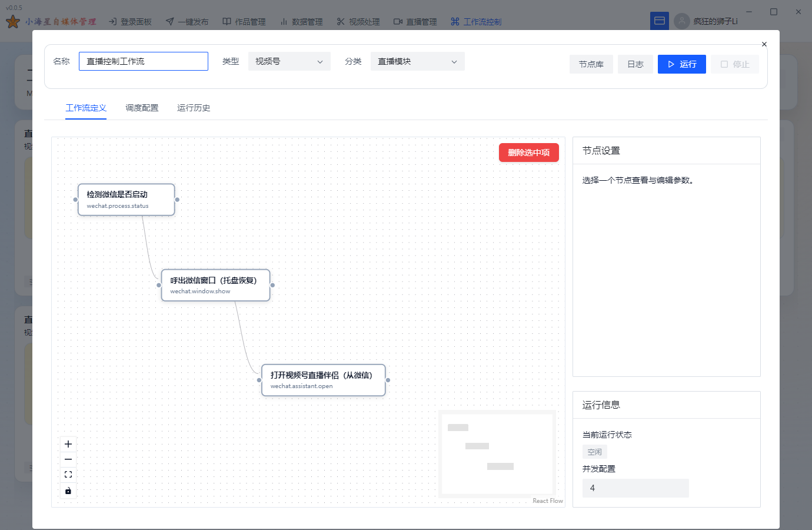Select the 检测微信是否启动 node
This screenshot has width=812, height=530.
pyautogui.click(x=126, y=199)
